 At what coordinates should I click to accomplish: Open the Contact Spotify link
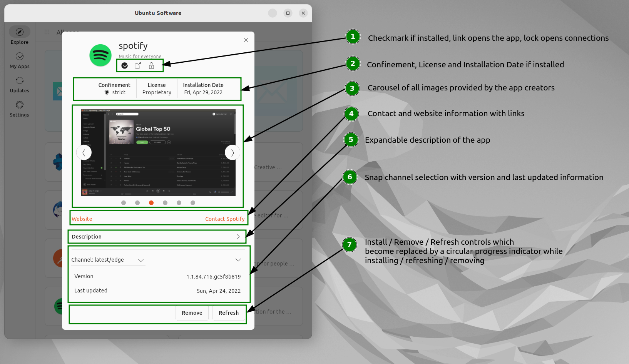point(225,219)
